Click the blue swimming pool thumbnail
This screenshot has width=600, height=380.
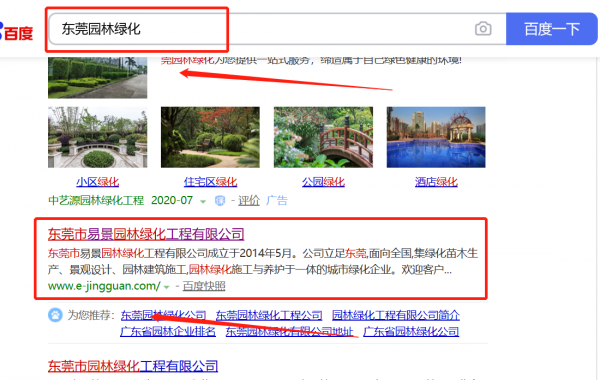pyautogui.click(x=436, y=137)
